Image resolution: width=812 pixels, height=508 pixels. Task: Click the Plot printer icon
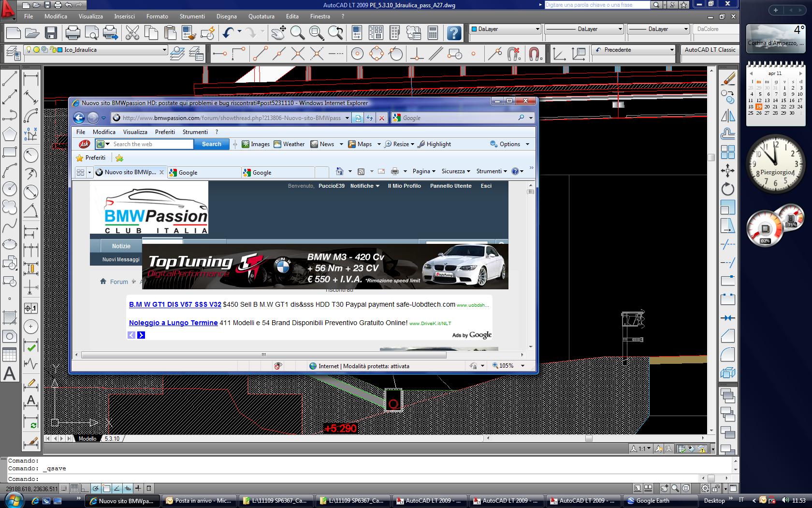(x=72, y=33)
